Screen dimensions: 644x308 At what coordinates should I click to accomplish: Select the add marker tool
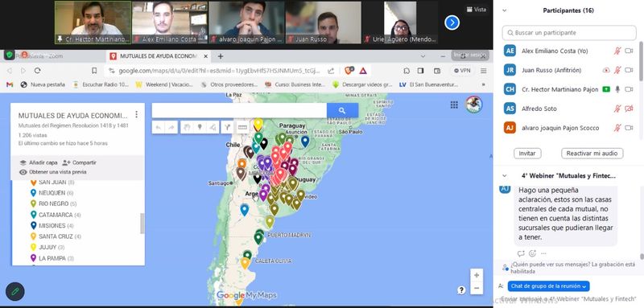tap(200, 127)
